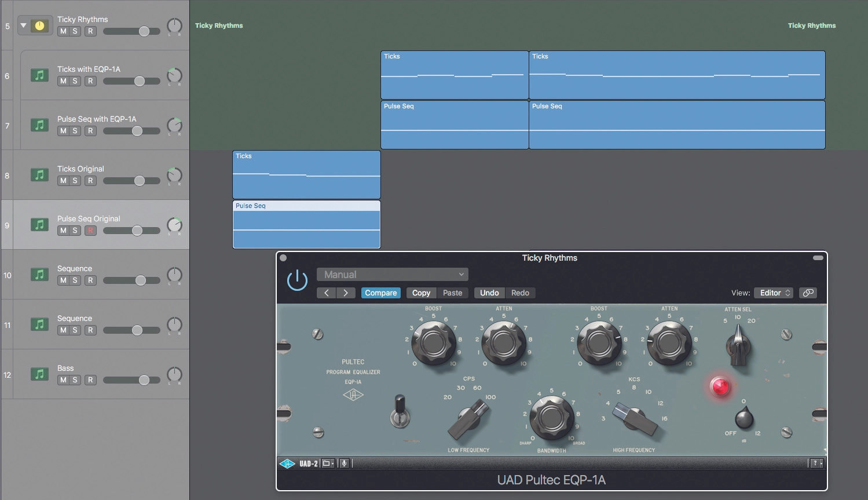Click the Pultec gain OFF/12 knob
This screenshot has height=500, width=868.
[744, 417]
